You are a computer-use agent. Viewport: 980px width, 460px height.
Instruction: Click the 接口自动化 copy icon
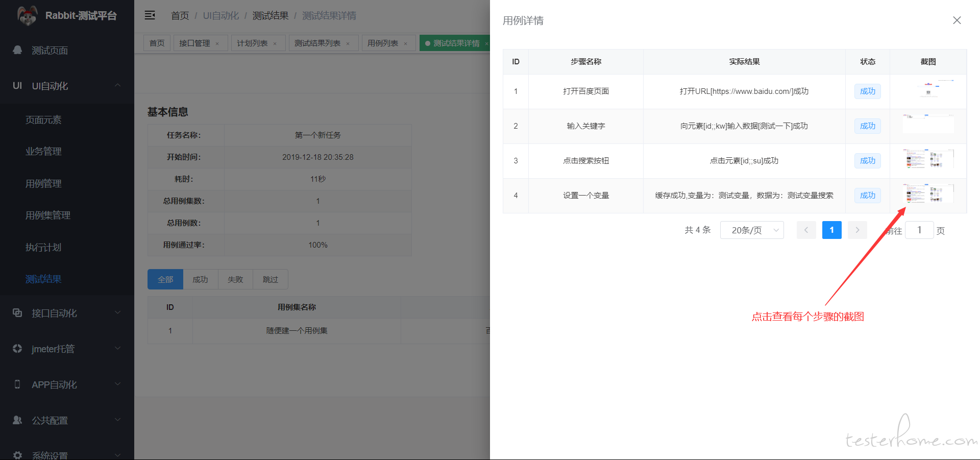pyautogui.click(x=17, y=312)
